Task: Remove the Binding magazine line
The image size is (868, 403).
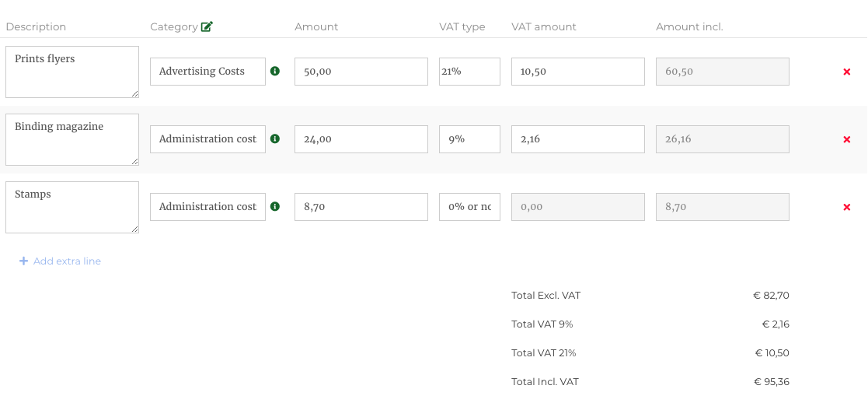Action: pyautogui.click(x=847, y=139)
